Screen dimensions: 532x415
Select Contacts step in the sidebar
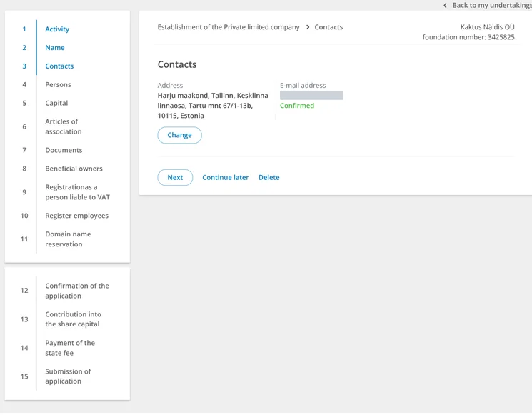click(x=59, y=66)
